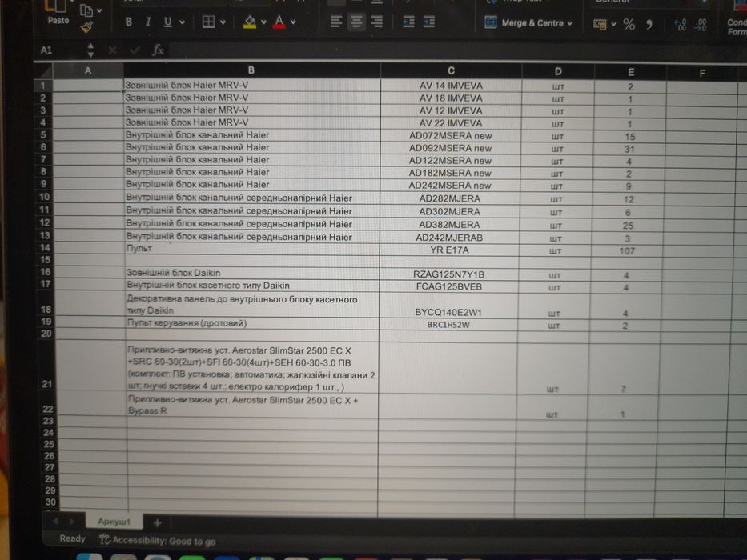Screen dimensions: 747x560
Task: Apply percent style format
Action: (629, 24)
